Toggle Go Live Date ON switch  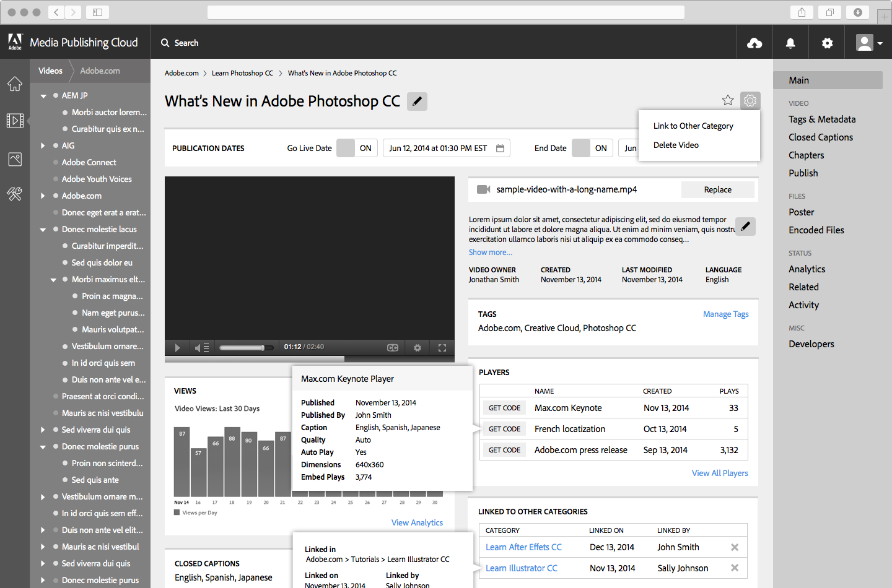click(357, 148)
